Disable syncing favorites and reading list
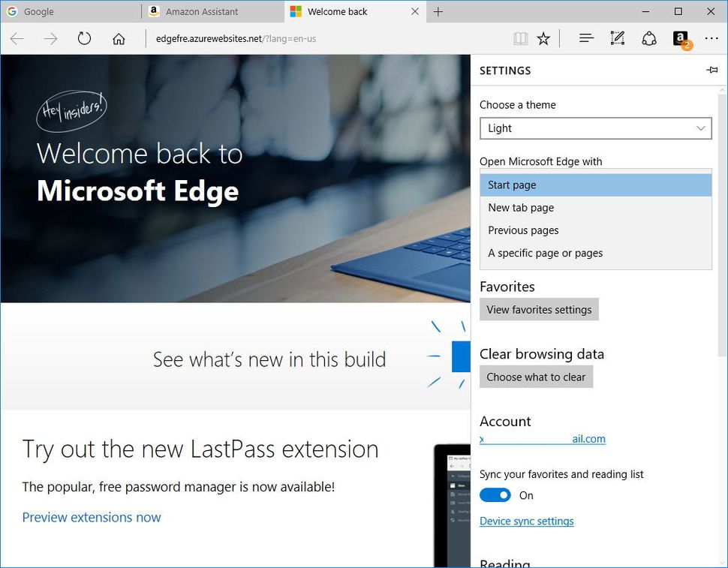 [x=495, y=495]
